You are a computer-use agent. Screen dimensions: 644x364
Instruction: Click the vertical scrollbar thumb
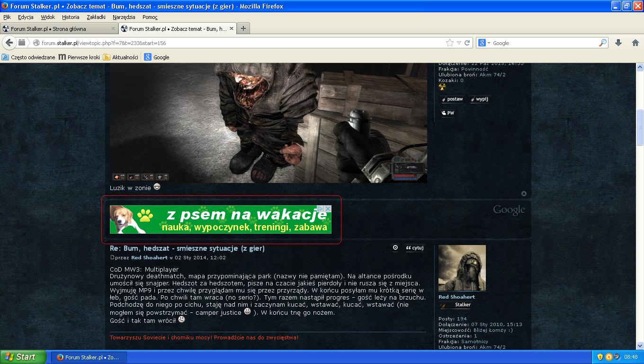click(x=640, y=127)
